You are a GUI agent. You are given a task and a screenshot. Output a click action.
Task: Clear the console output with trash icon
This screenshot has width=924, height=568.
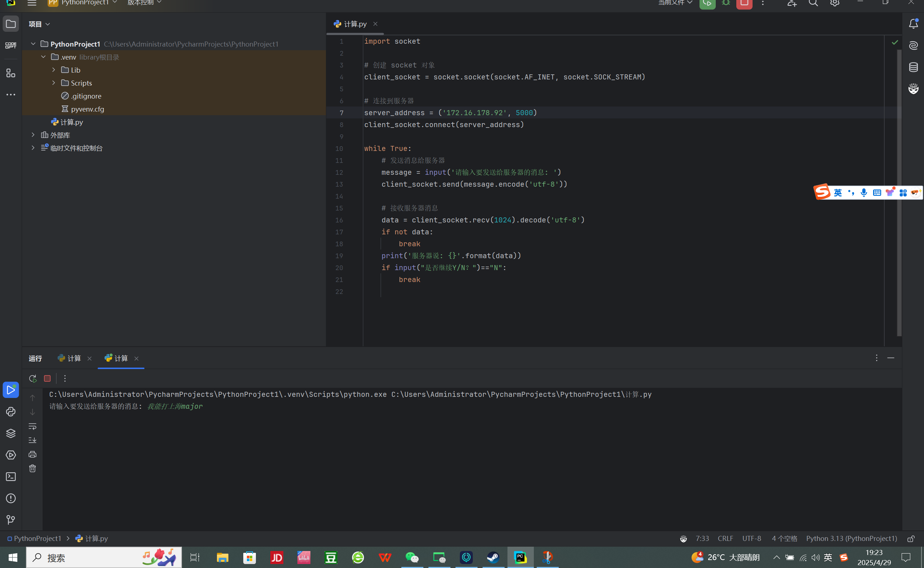(32, 468)
